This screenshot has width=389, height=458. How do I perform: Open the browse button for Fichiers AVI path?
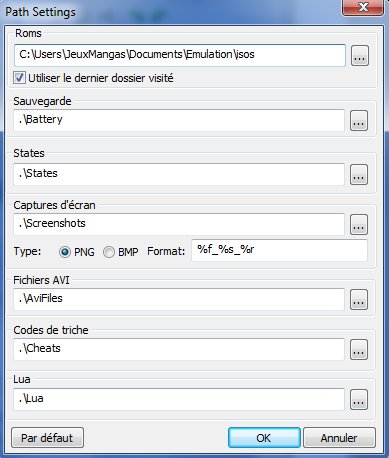tap(359, 299)
